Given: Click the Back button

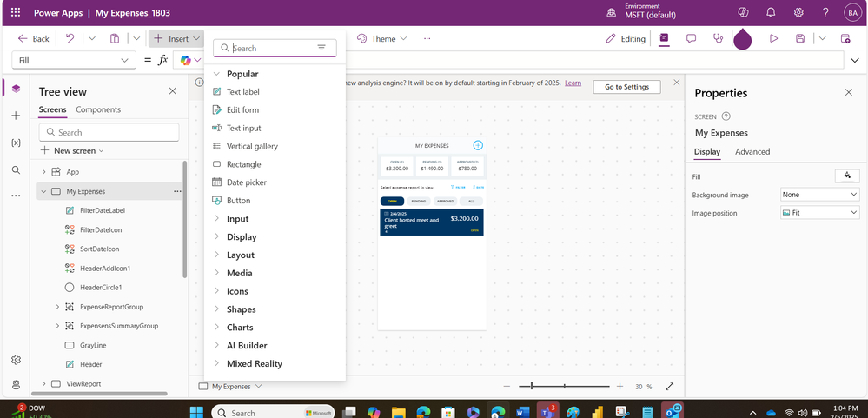Looking at the screenshot, I should pyautogui.click(x=34, y=39).
